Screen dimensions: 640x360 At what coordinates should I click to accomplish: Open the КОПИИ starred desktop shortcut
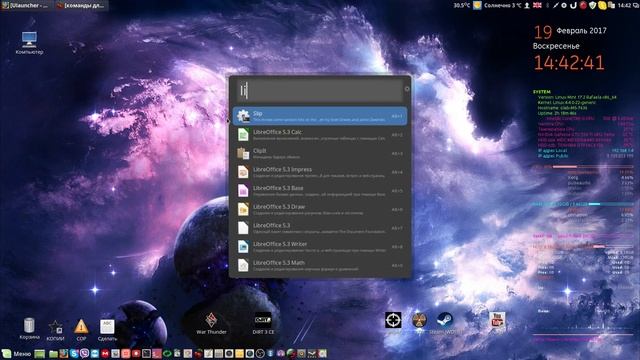(x=56, y=330)
